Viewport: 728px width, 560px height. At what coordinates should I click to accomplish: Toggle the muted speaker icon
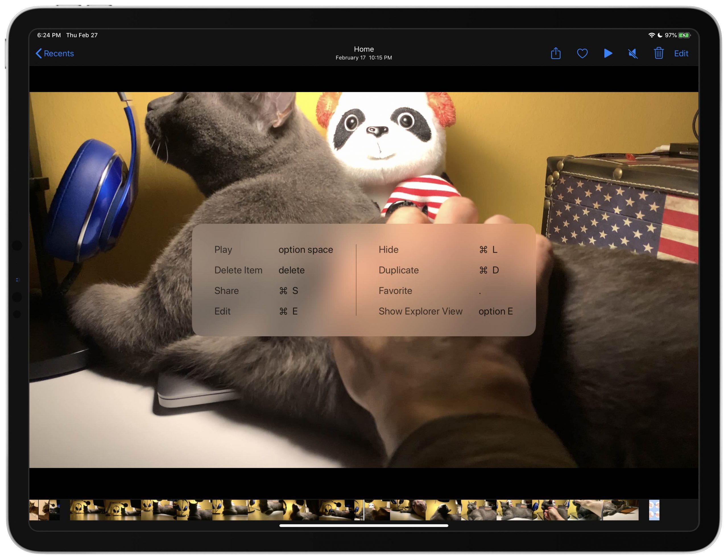(633, 53)
